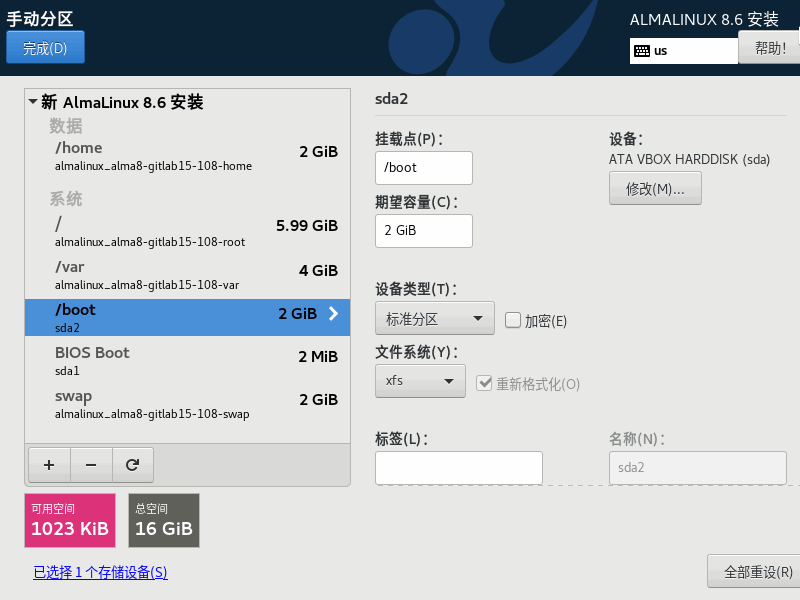Image resolution: width=800 pixels, height=600 pixels.
Task: Click the plus icon to add a mount point
Action: pos(49,465)
